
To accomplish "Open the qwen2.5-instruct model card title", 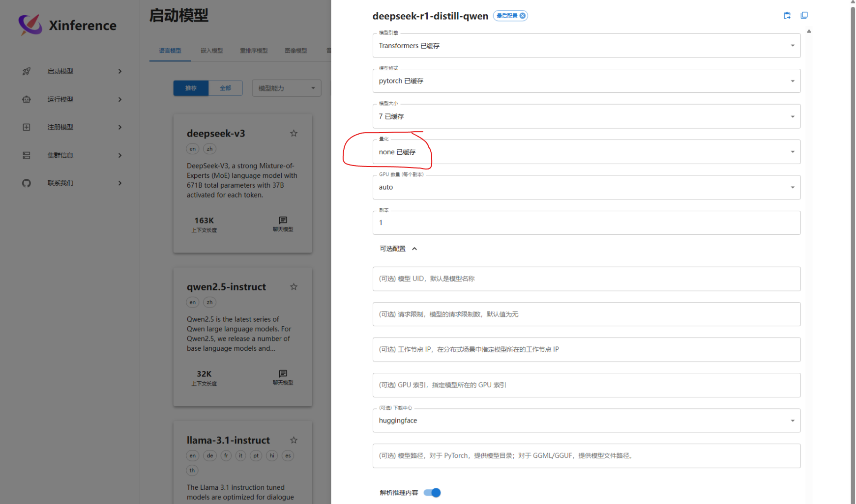I will click(x=226, y=287).
